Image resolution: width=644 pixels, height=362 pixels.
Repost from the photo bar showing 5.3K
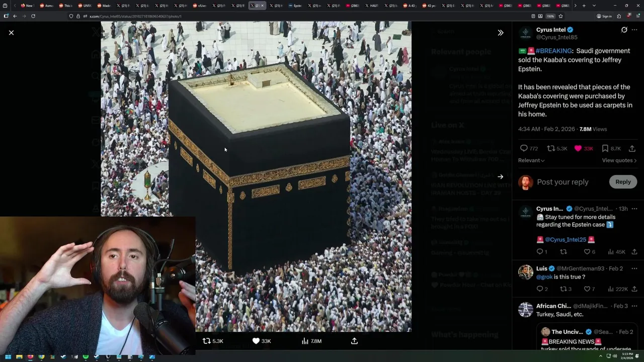click(x=213, y=341)
